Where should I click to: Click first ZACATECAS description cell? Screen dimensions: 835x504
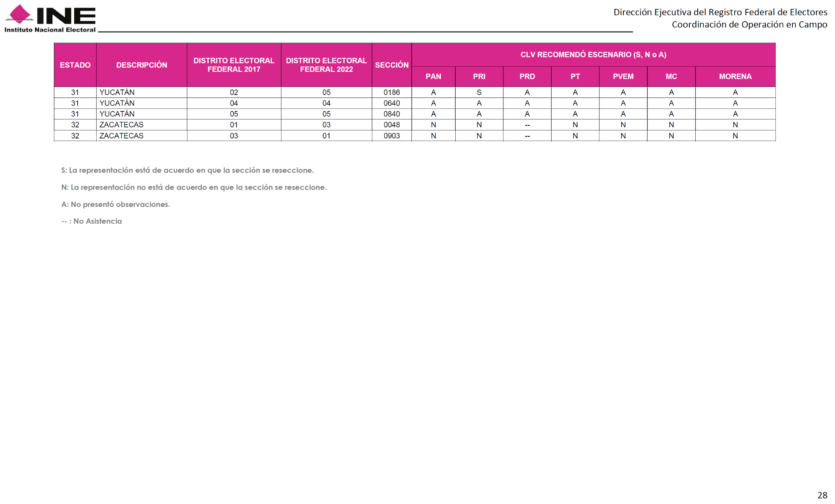pyautogui.click(x=122, y=125)
